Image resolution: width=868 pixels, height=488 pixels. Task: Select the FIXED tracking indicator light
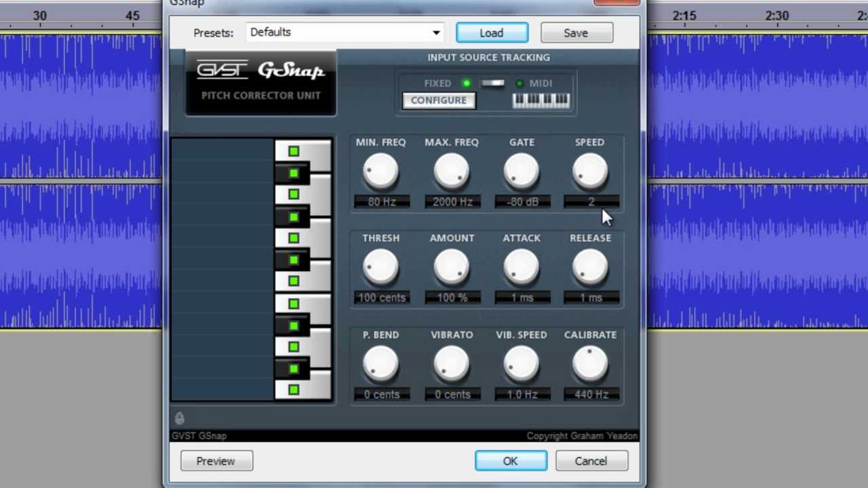(x=466, y=83)
